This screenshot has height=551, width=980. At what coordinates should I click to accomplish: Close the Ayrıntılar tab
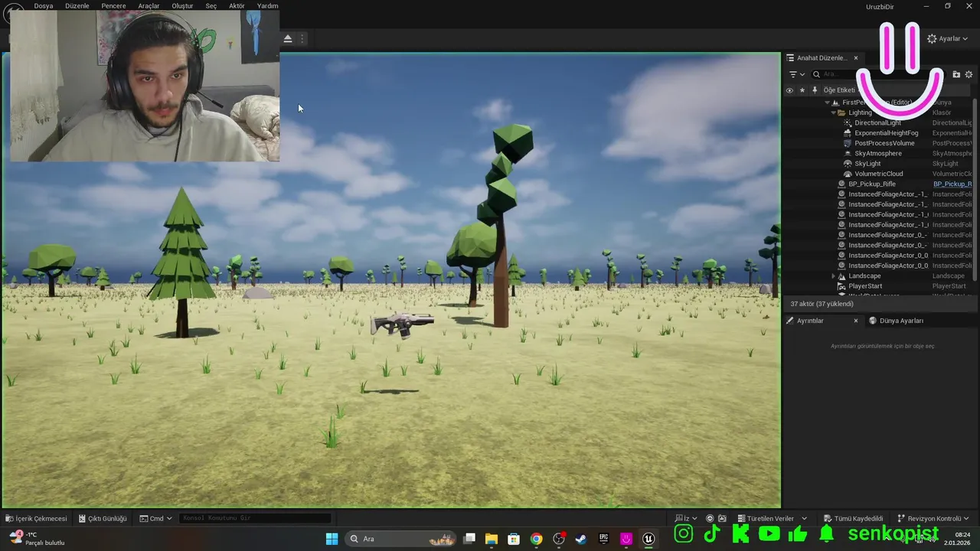856,321
